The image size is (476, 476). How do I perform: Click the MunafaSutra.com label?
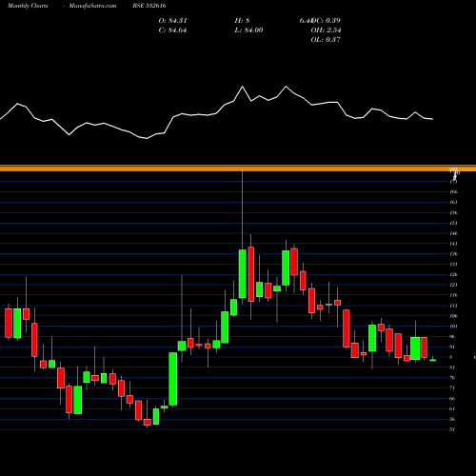[92, 6]
